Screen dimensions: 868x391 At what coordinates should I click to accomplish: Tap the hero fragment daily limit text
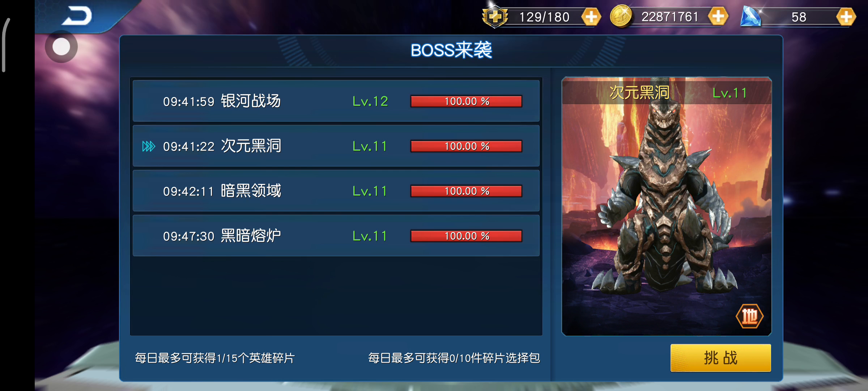click(x=215, y=358)
